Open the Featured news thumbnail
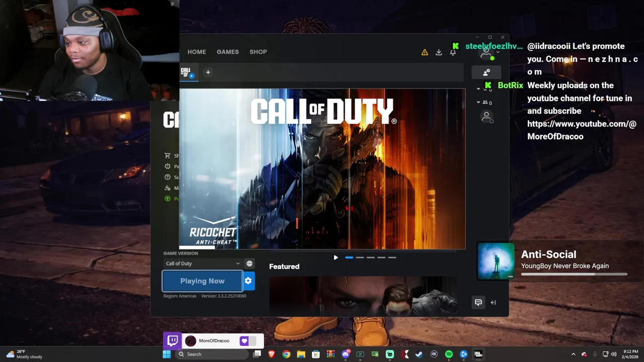 (x=363, y=296)
